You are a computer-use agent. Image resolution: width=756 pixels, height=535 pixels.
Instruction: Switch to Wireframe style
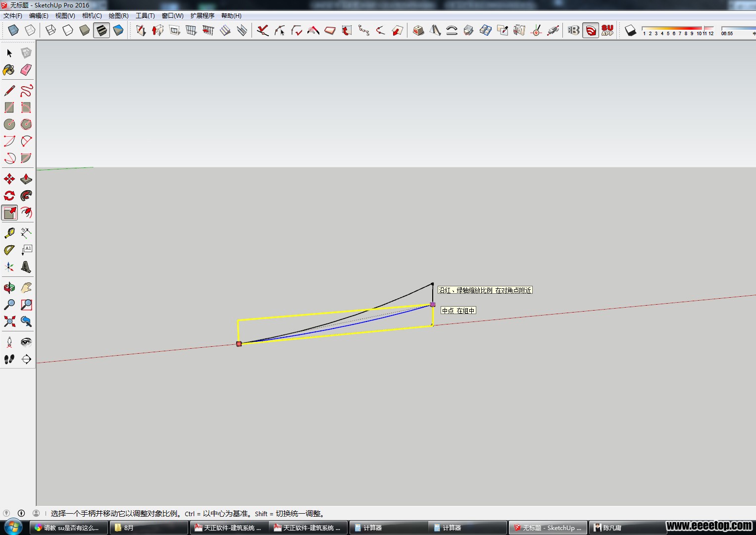pos(50,30)
